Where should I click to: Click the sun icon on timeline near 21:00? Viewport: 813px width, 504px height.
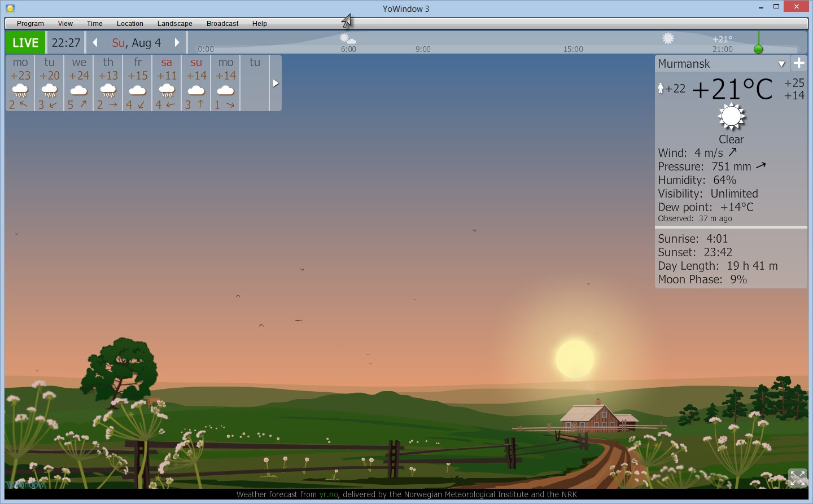tap(668, 38)
